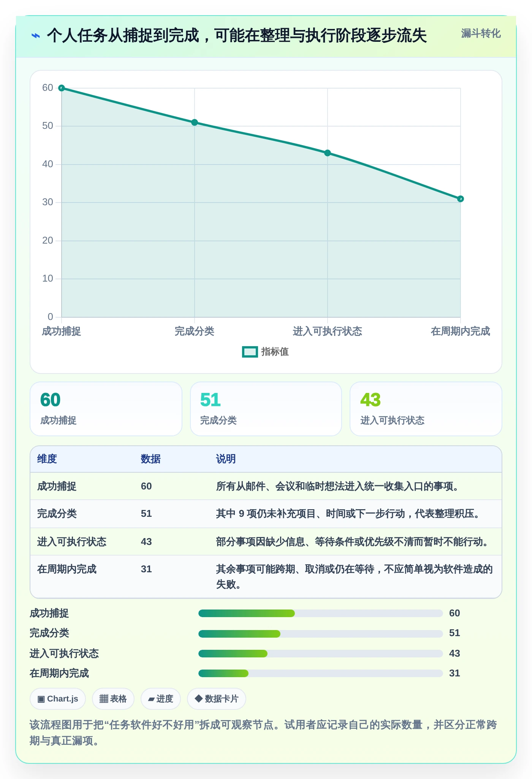The width and height of the screenshot is (532, 779).
Task: Click the 进入可执行状态 progress bar
Action: tap(320, 654)
